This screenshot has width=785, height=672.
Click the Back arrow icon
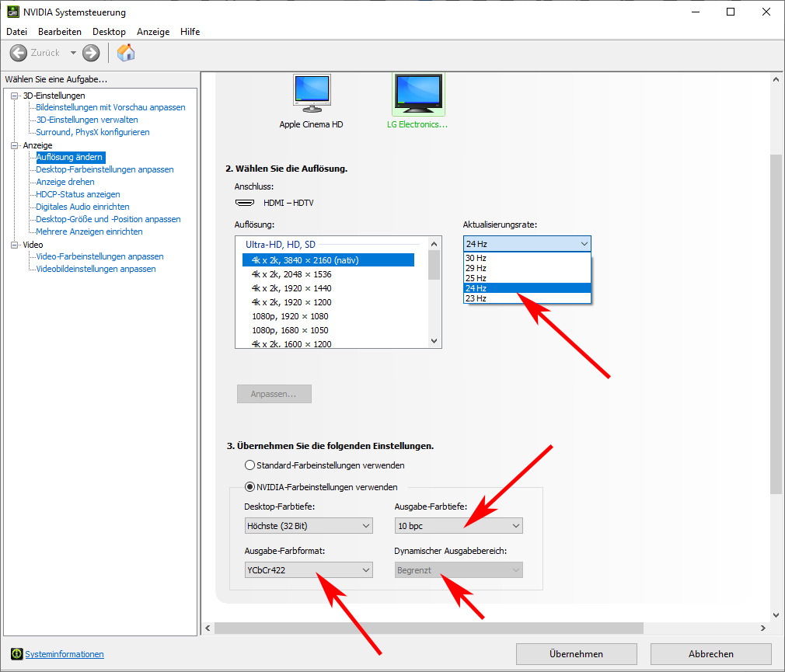coord(19,53)
